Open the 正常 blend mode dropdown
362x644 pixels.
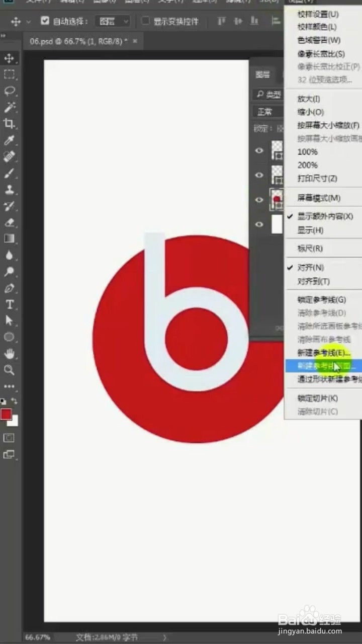point(268,112)
